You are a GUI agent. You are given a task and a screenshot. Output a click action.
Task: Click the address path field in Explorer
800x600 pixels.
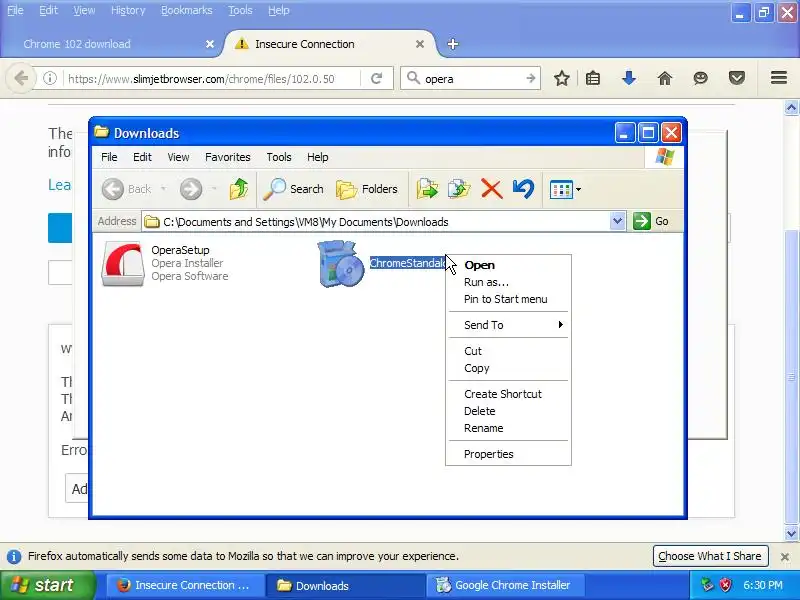coord(376,222)
